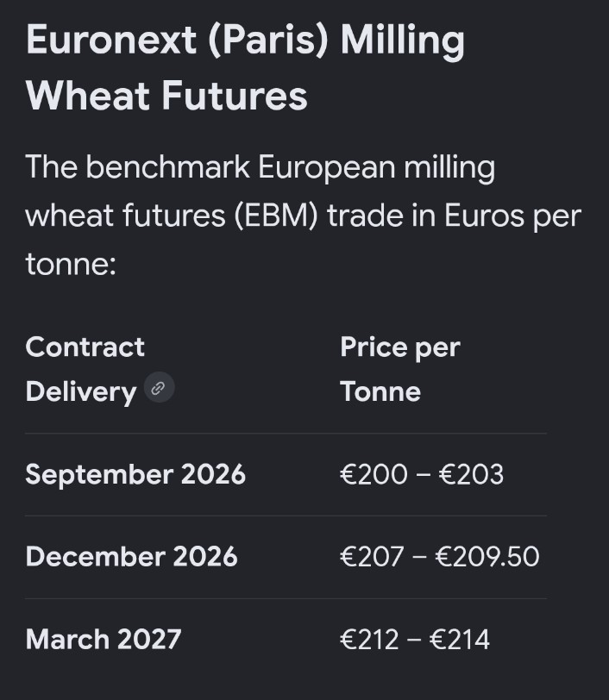Click the (EBM) abbreviation in the paragraph
This screenshot has height=700, width=609.
click(276, 216)
